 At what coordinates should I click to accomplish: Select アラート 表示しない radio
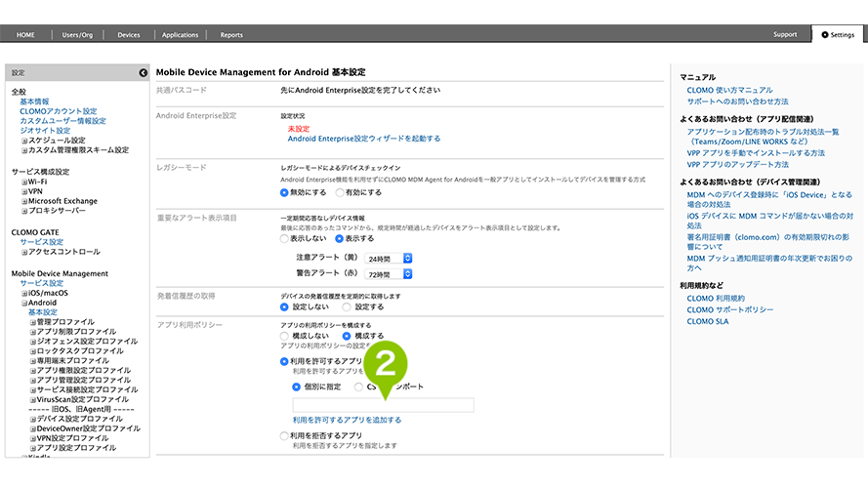tap(284, 238)
